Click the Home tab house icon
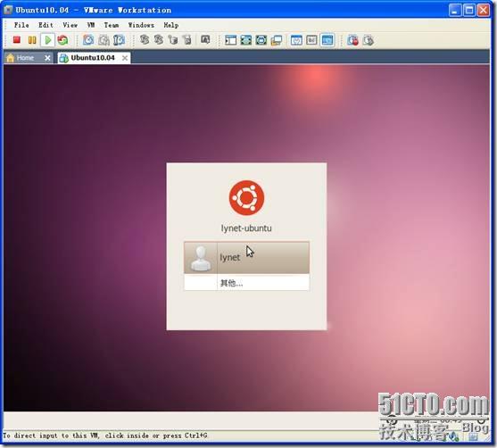Screen dimensions: 497x448 click(x=11, y=58)
